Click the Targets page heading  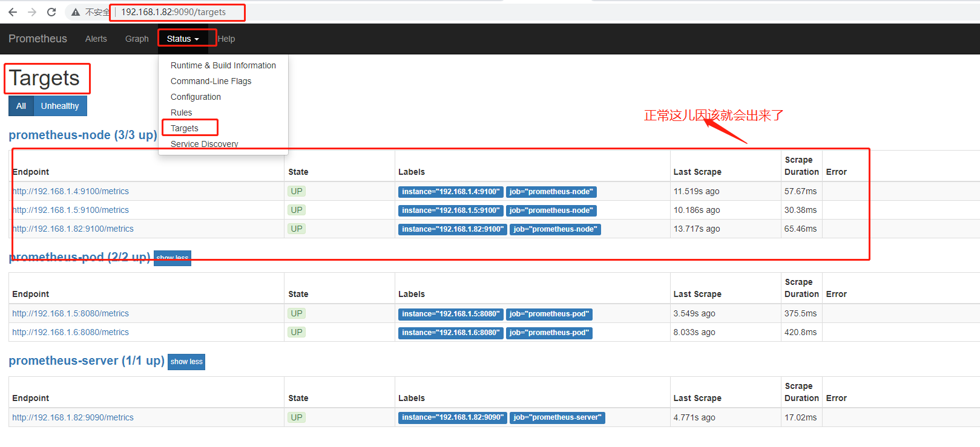click(x=44, y=78)
